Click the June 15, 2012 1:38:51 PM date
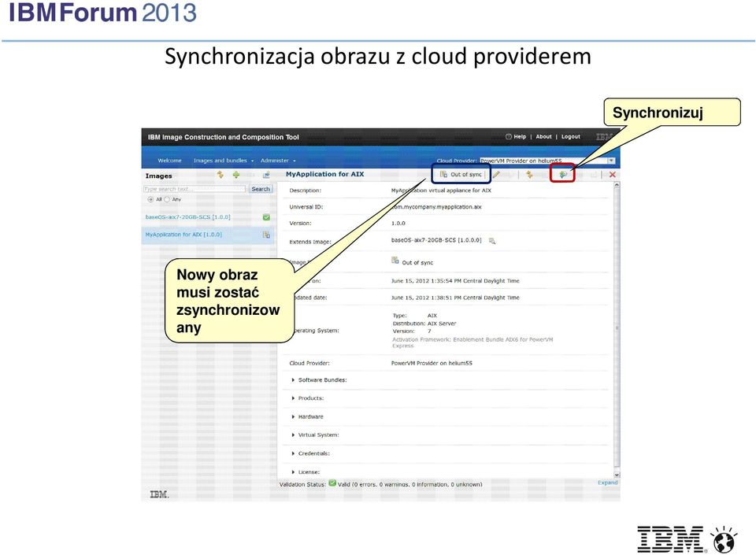The height and width of the screenshot is (555, 756). coord(455,298)
